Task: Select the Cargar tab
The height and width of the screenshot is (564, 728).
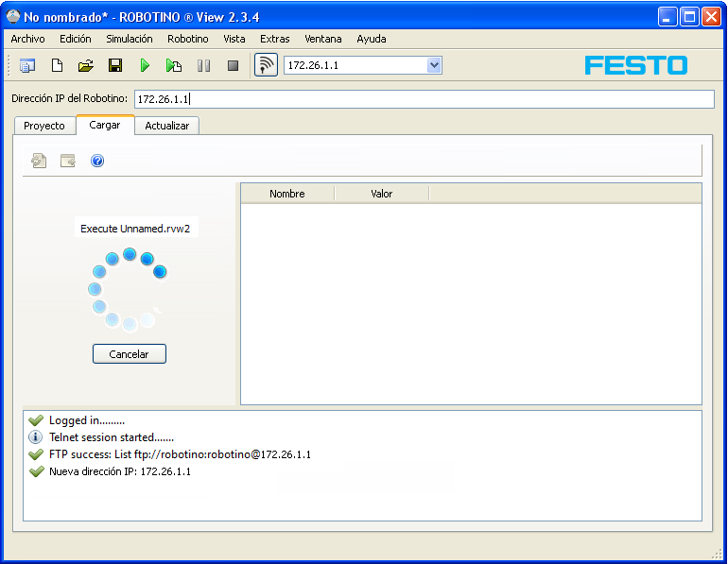Action: pos(105,125)
